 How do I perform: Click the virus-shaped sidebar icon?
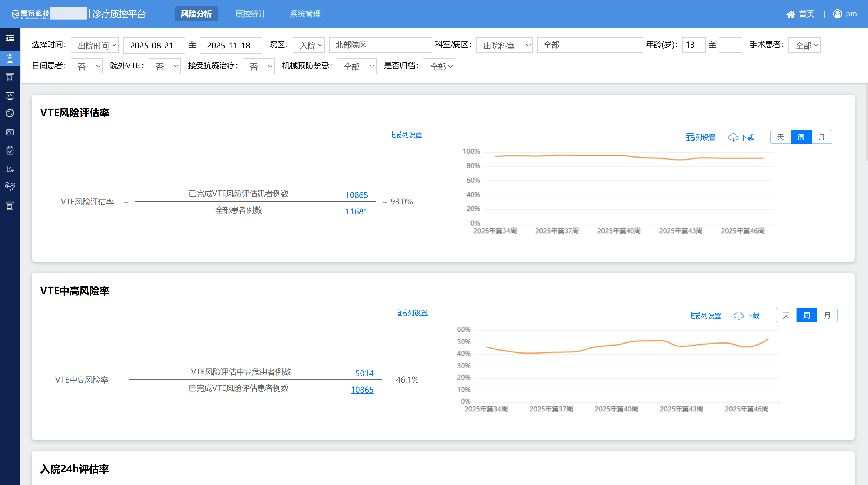[x=10, y=113]
